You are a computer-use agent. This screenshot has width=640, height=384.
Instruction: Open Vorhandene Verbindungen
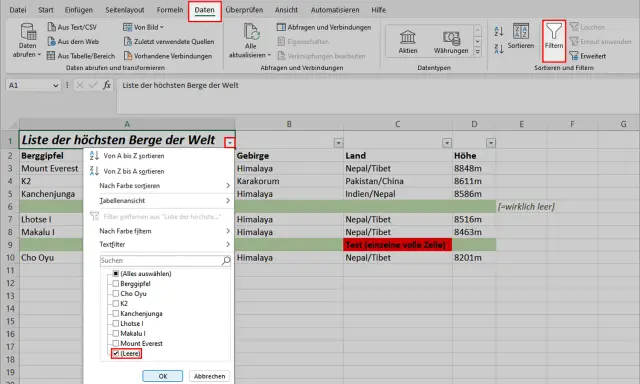(168, 56)
